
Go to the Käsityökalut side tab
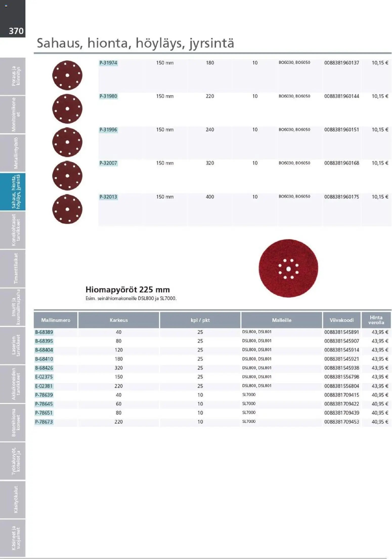tap(13, 500)
